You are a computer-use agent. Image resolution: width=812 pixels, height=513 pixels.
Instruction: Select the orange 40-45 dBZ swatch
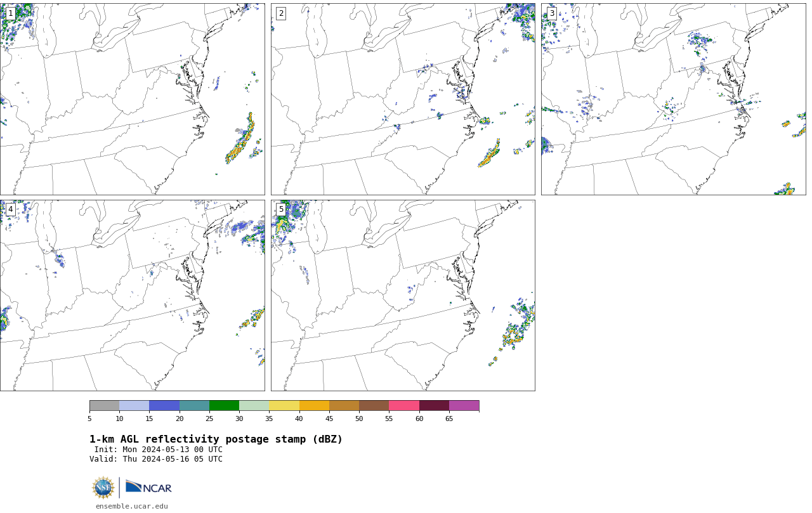(x=314, y=406)
